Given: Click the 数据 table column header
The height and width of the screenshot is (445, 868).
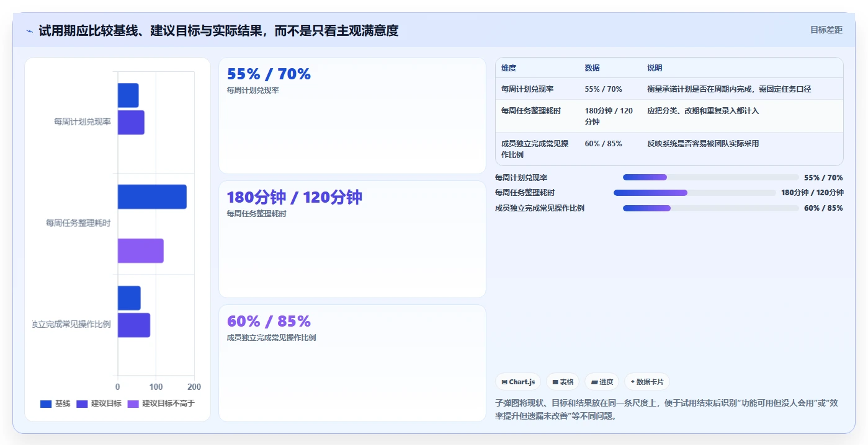Looking at the screenshot, I should [x=592, y=68].
